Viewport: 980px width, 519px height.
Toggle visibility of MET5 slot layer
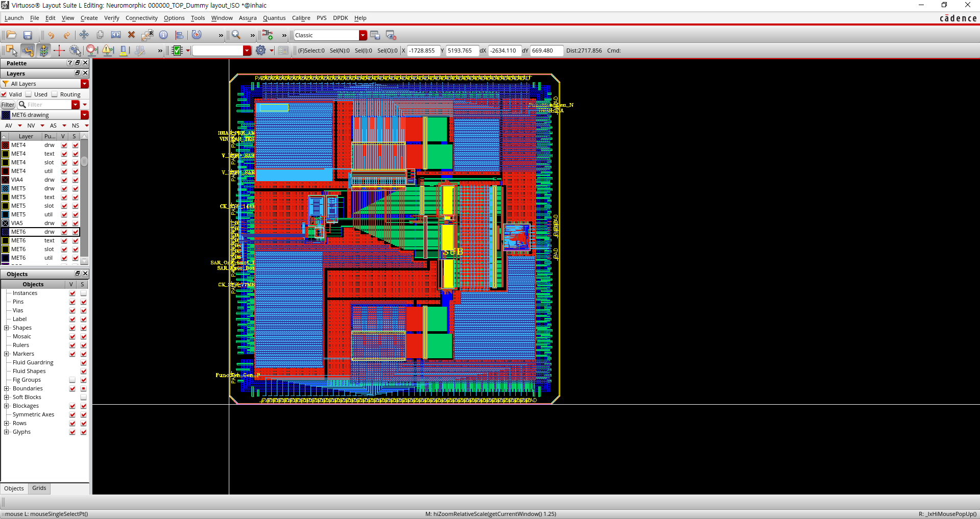pos(64,206)
